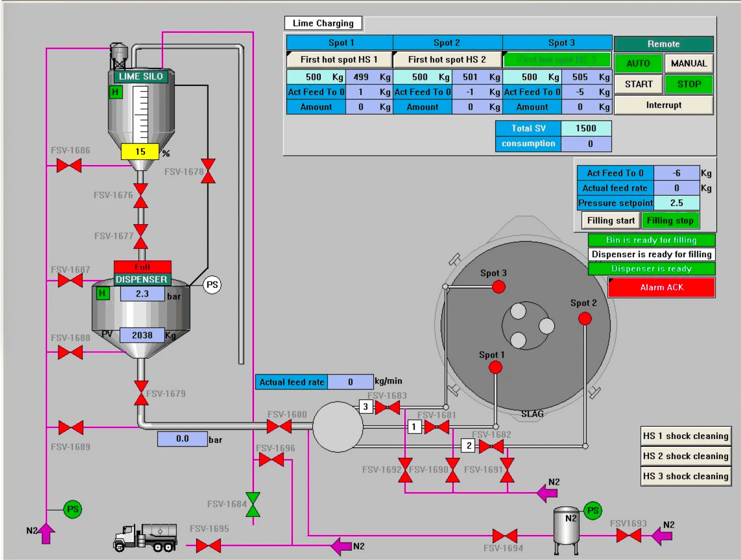Click the Total SV value 1500
This screenshot has width=741, height=560.
586,129
